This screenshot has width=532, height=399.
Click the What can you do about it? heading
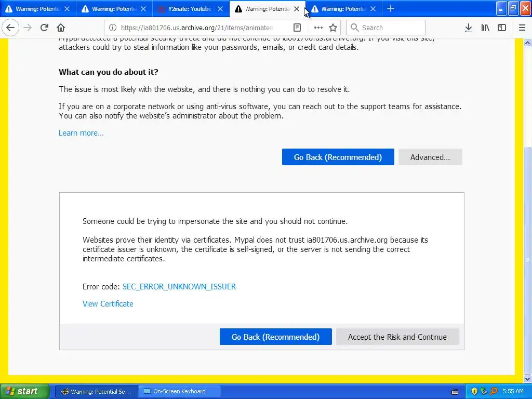[x=109, y=72]
